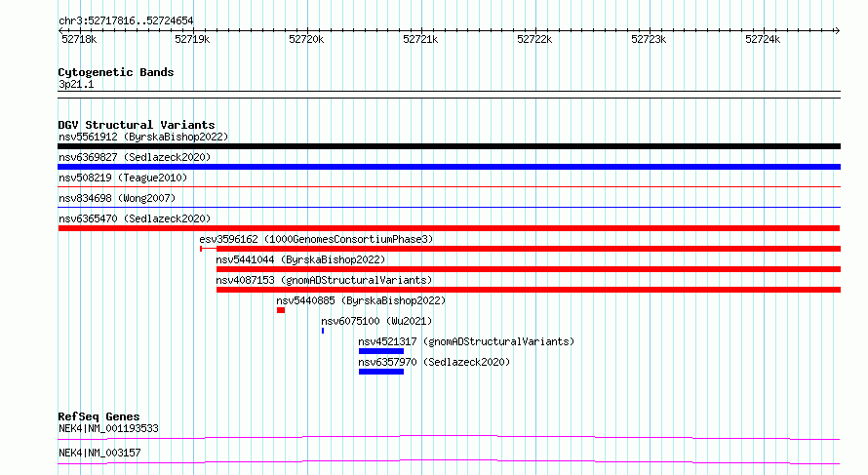868x475 pixels.
Task: Open label nsv5441044 (ByrskaBishop2022)
Action: point(300,259)
